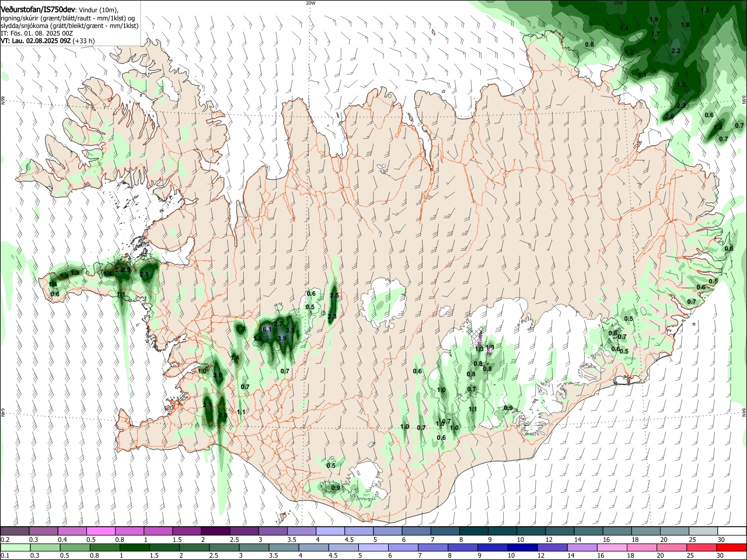Click the "2.7" precipitation value near 6.1
The width and height of the screenshot is (747, 560).
(x=278, y=323)
